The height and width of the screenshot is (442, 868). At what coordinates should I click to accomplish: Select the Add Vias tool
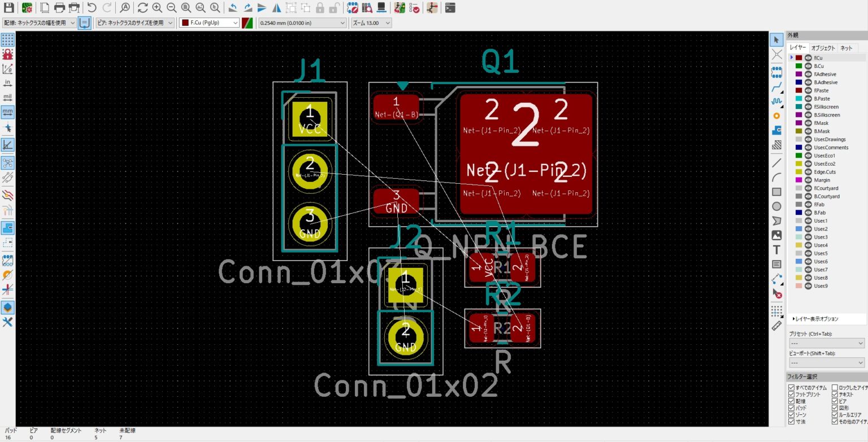777,116
